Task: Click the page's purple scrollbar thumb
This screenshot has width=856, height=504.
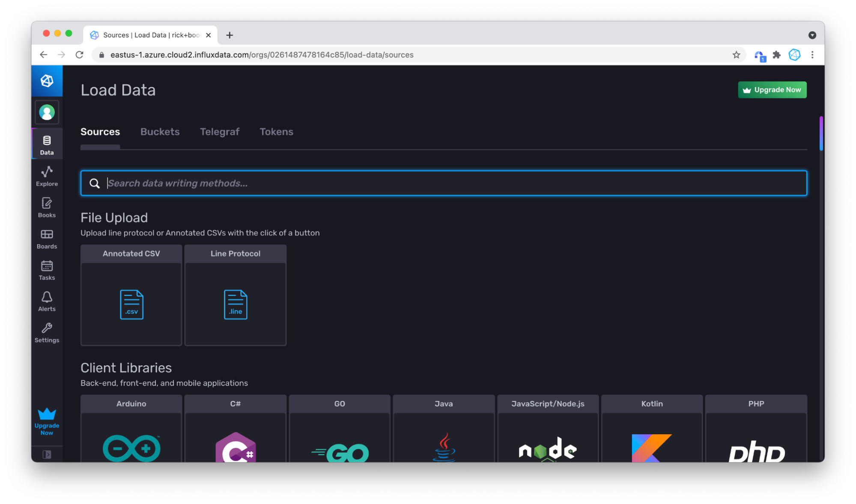Action: (821, 133)
